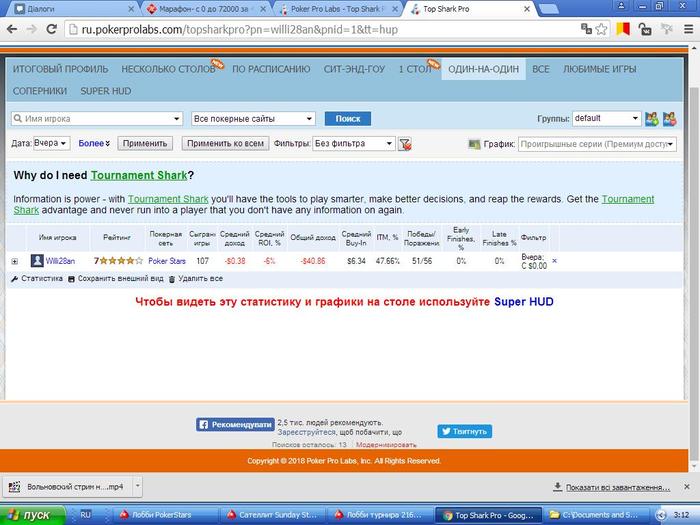Viewport: 700px width, 525px height.
Task: Open the Windows пуск start button
Action: click(32, 515)
